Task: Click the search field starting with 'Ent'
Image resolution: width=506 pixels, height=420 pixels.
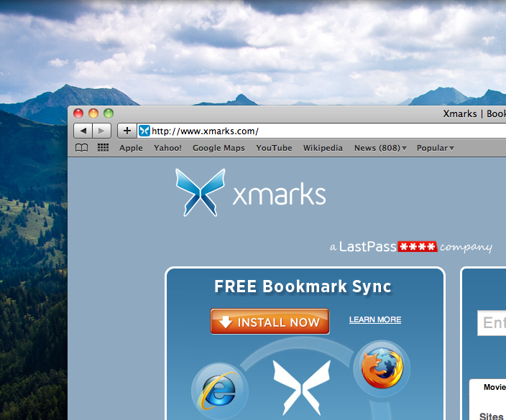Action: [x=492, y=323]
